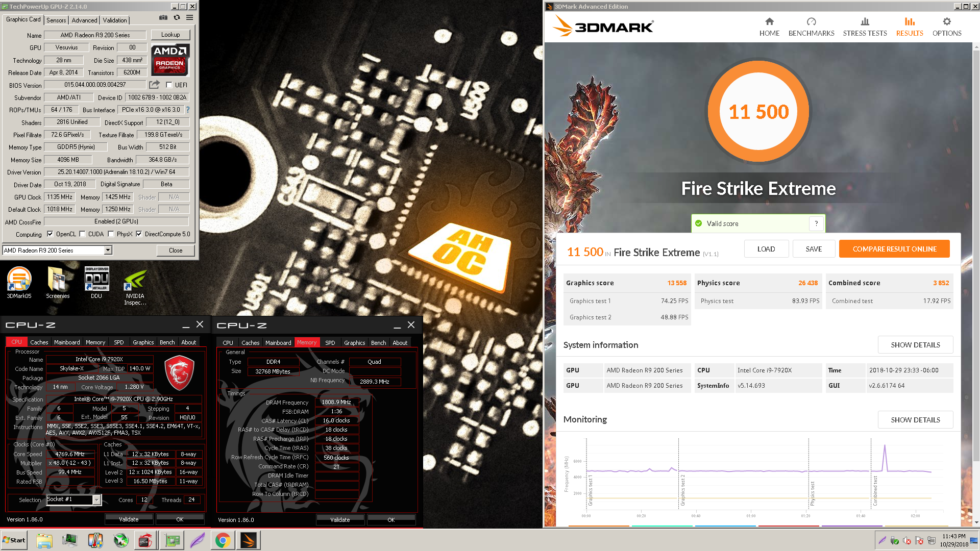Toggle the OpenCL checkbox
Viewport: 980px width, 551px height.
[x=50, y=234]
